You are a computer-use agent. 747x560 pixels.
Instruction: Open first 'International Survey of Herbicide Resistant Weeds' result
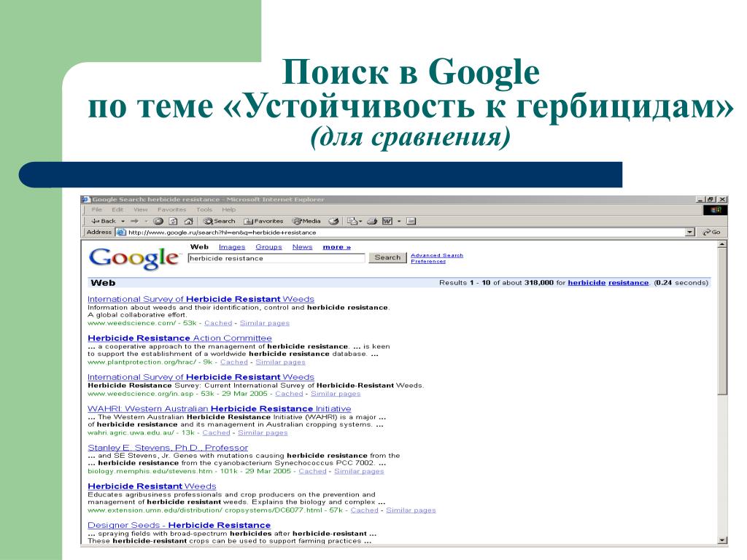(201, 299)
